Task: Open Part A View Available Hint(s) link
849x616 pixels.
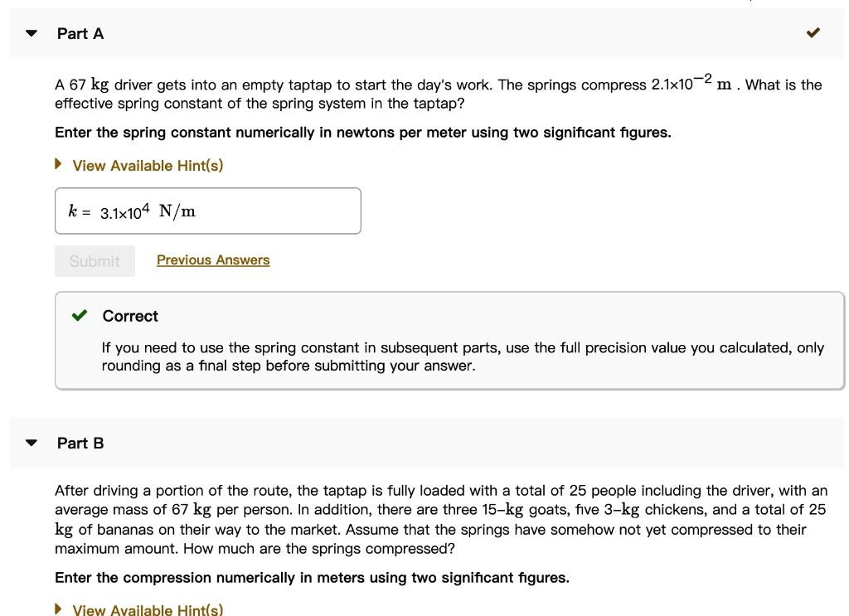Action: (148, 166)
